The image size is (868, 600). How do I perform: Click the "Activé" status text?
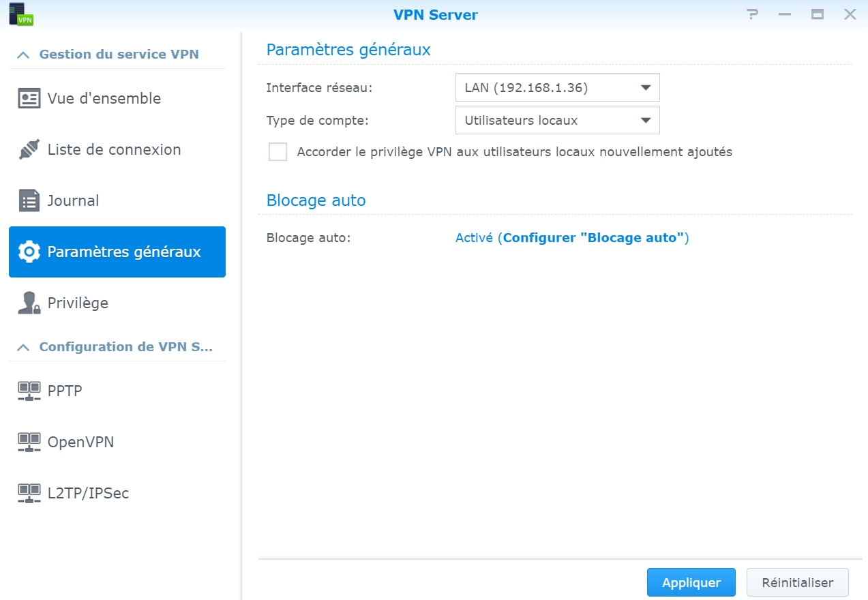click(x=474, y=238)
